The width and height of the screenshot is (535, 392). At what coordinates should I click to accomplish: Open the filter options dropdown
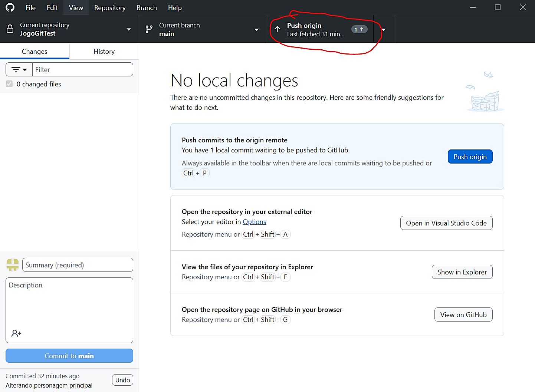click(19, 70)
